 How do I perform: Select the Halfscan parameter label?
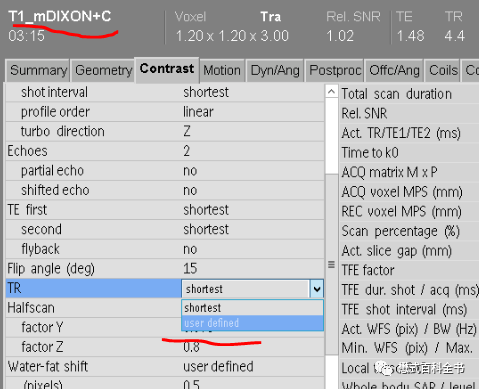pos(31,308)
